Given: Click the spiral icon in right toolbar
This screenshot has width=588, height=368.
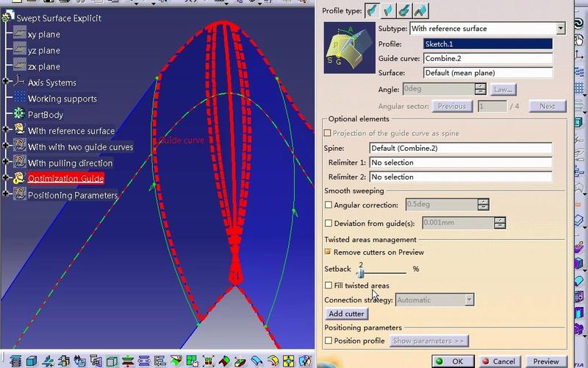Looking at the screenshot, I should 580,24.
